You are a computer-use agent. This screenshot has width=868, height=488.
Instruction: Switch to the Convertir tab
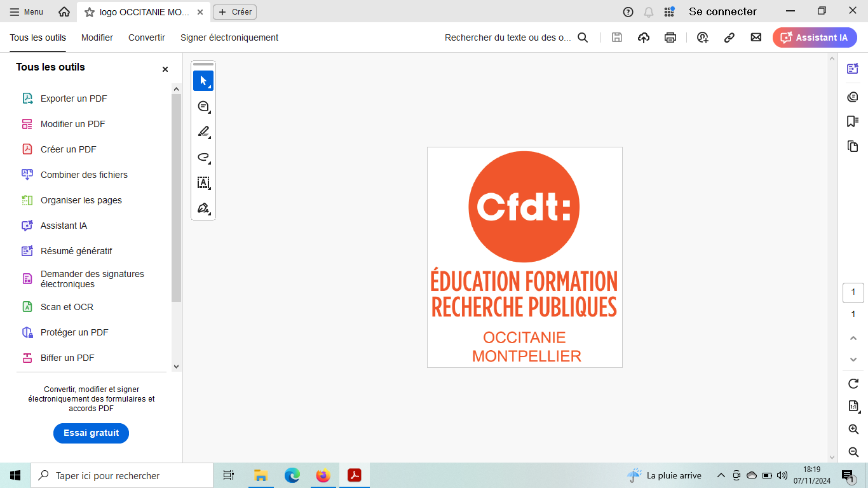147,37
